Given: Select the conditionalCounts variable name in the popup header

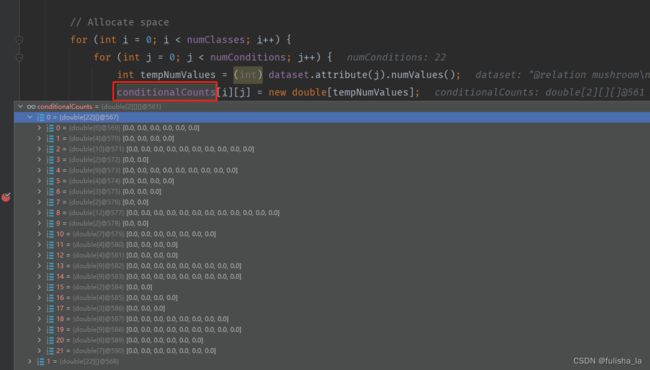Looking at the screenshot, I should coord(65,107).
